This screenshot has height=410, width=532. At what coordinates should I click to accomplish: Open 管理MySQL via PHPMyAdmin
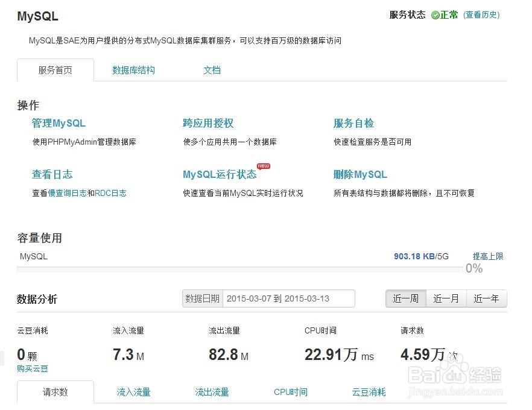[x=59, y=123]
